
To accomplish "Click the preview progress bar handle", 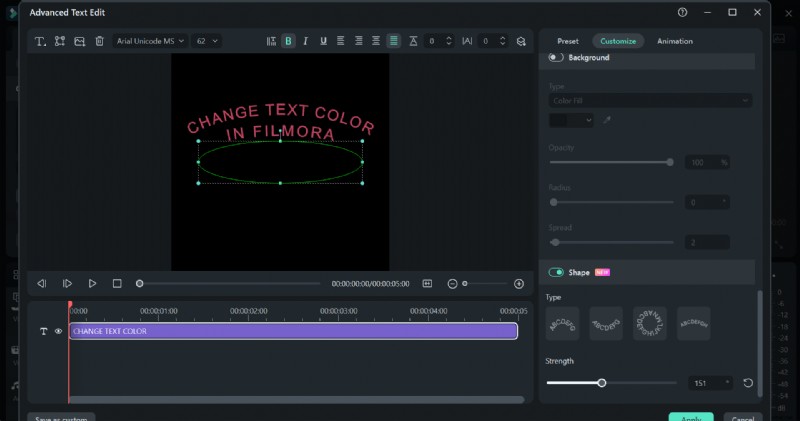I will pos(139,283).
